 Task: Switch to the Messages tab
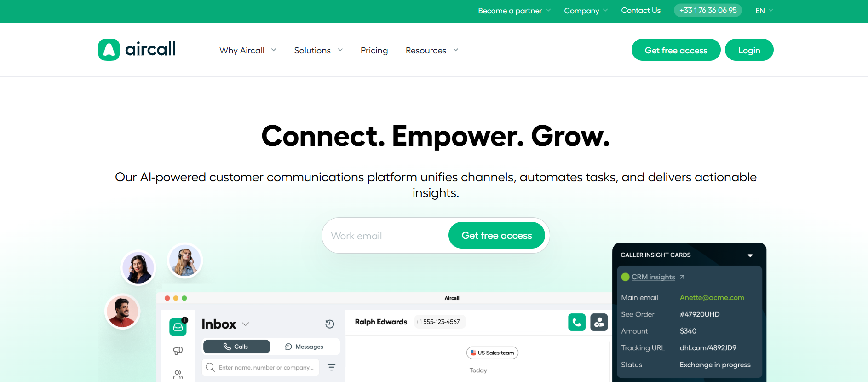[304, 347]
